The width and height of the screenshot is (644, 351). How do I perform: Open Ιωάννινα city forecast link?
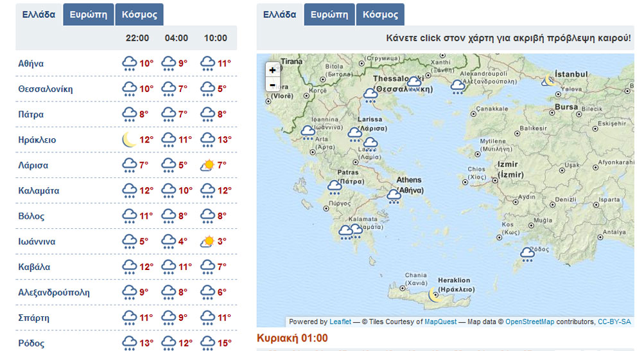tap(37, 242)
